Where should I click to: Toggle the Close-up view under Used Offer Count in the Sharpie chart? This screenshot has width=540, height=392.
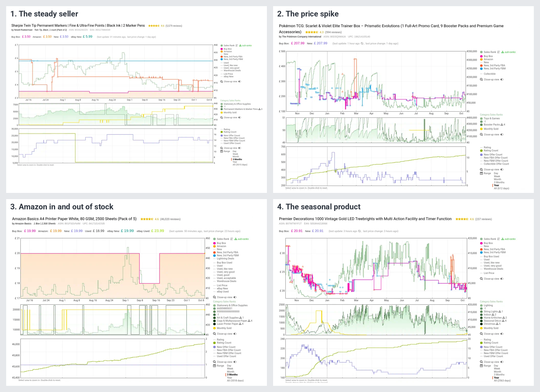pyautogui.click(x=240, y=148)
